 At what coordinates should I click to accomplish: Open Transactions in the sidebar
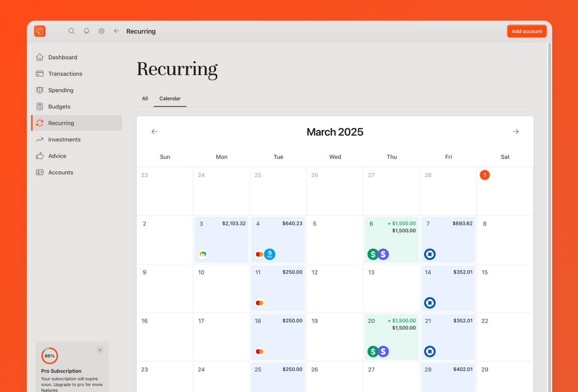(x=77, y=74)
